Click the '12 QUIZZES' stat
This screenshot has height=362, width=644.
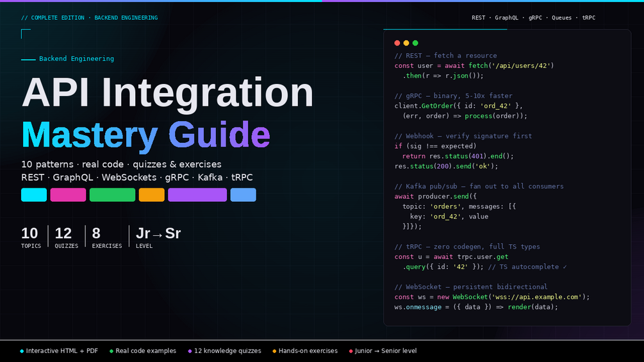[67, 237]
